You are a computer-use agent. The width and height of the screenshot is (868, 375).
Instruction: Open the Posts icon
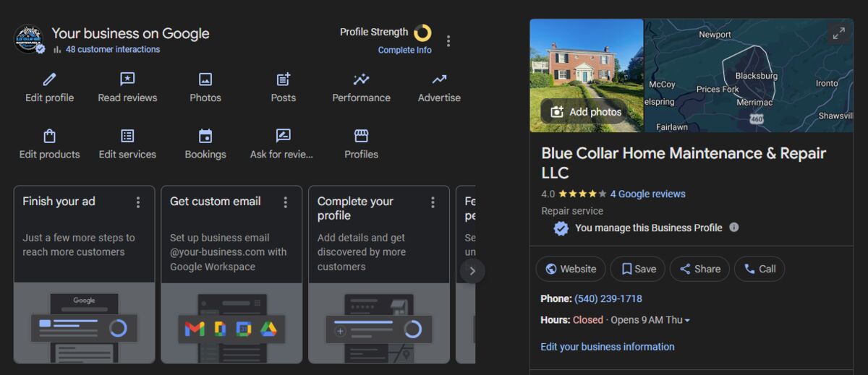283,79
